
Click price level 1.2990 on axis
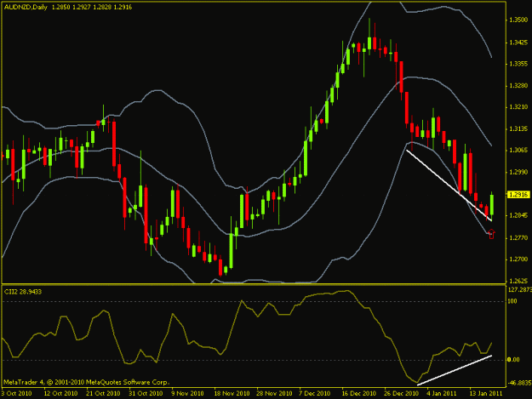click(x=518, y=172)
